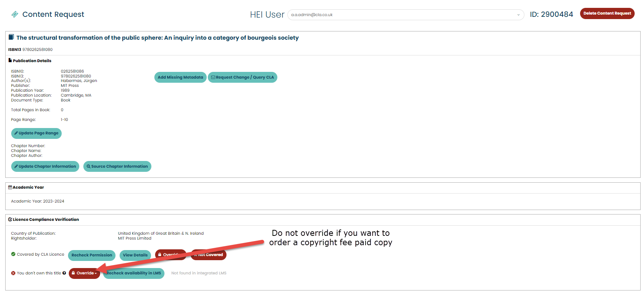Expand the Override dropdown for title ownership
The image size is (644, 292).
[84, 273]
